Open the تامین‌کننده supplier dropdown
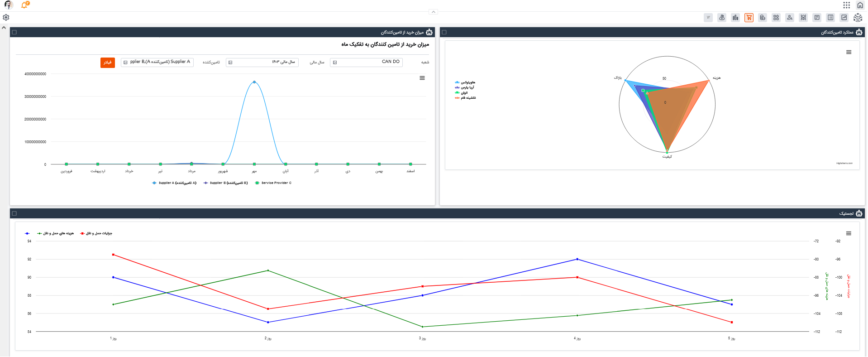This screenshot has width=868, height=357. point(157,62)
